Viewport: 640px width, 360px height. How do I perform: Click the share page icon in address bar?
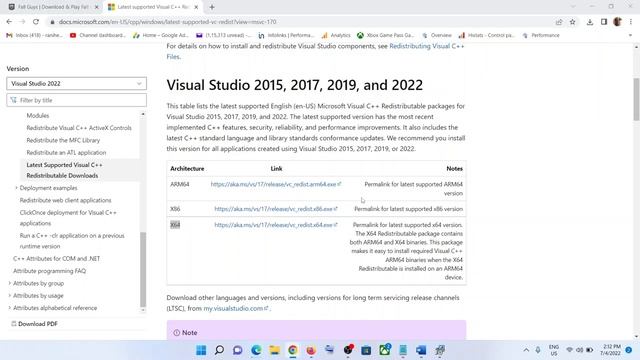pyautogui.click(x=559, y=22)
